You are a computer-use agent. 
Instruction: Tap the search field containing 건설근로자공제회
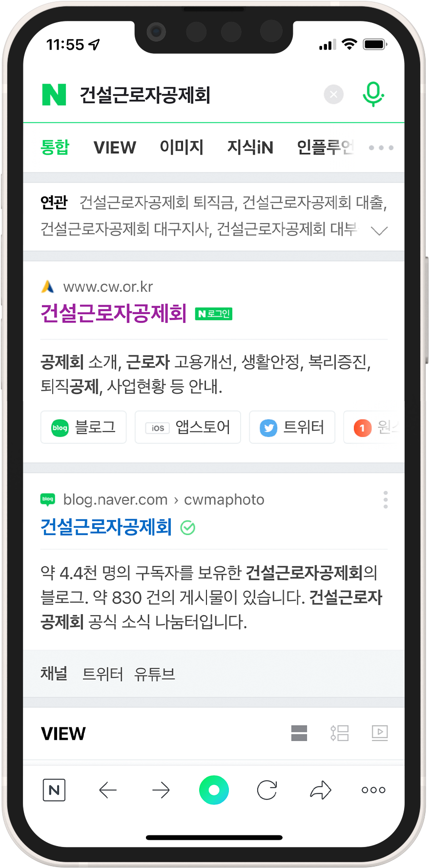pyautogui.click(x=195, y=95)
